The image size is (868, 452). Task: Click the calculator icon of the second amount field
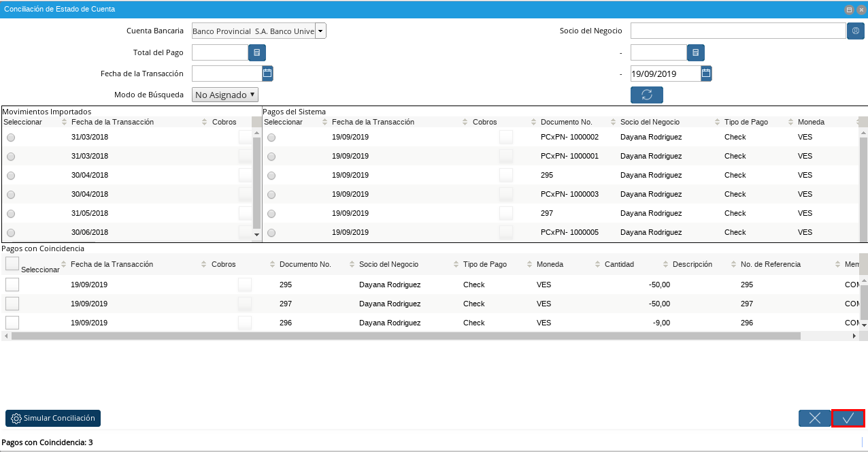coord(695,52)
